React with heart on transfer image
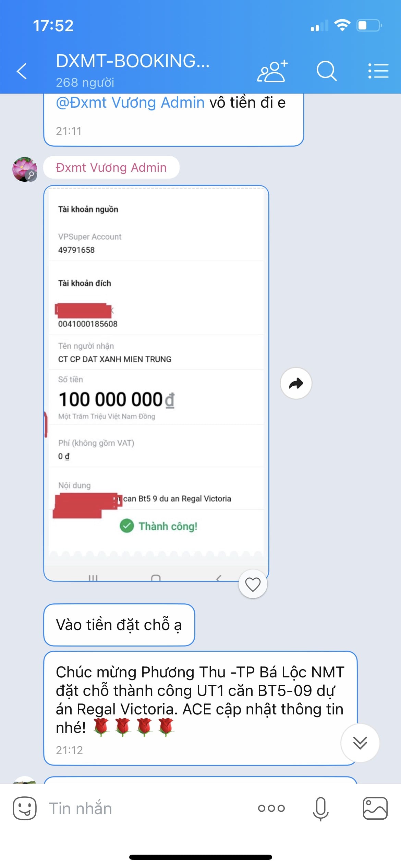401x868 pixels. pos(253,584)
